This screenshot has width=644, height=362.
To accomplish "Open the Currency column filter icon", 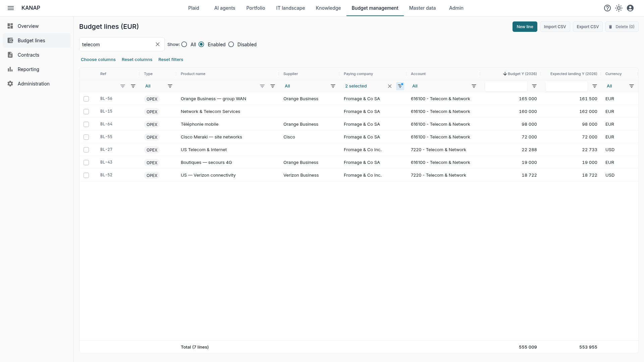I will point(632,86).
